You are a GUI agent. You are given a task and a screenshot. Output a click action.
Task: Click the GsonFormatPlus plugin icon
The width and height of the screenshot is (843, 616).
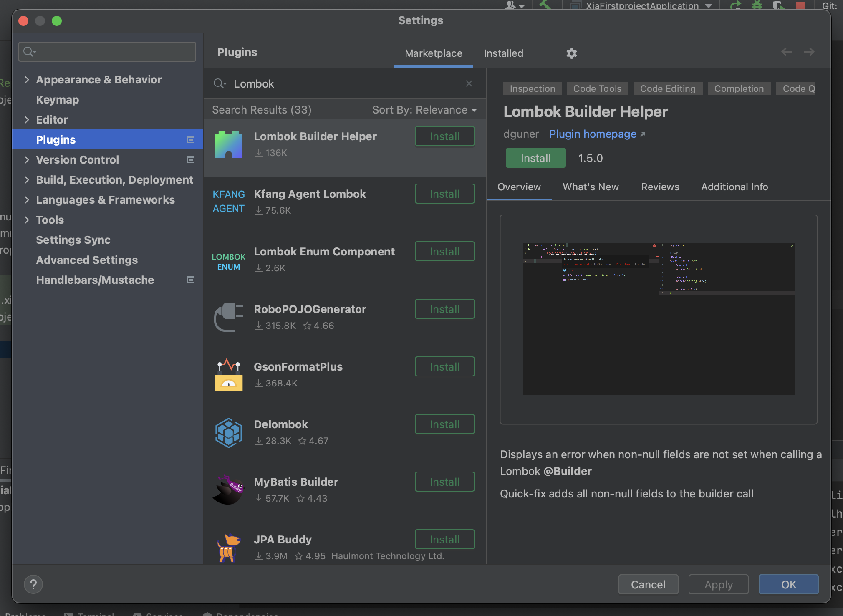[228, 375]
